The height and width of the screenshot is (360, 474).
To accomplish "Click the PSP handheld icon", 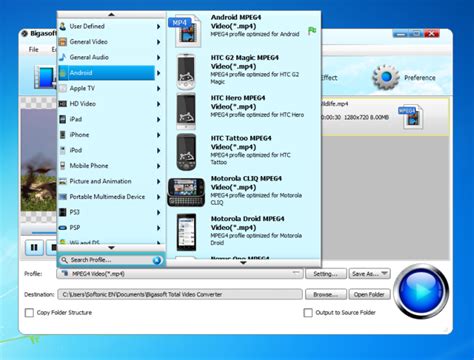I will (x=62, y=228).
